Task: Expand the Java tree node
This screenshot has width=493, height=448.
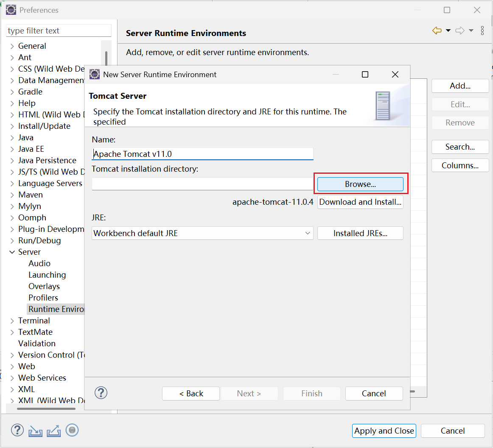Action: click(x=12, y=138)
